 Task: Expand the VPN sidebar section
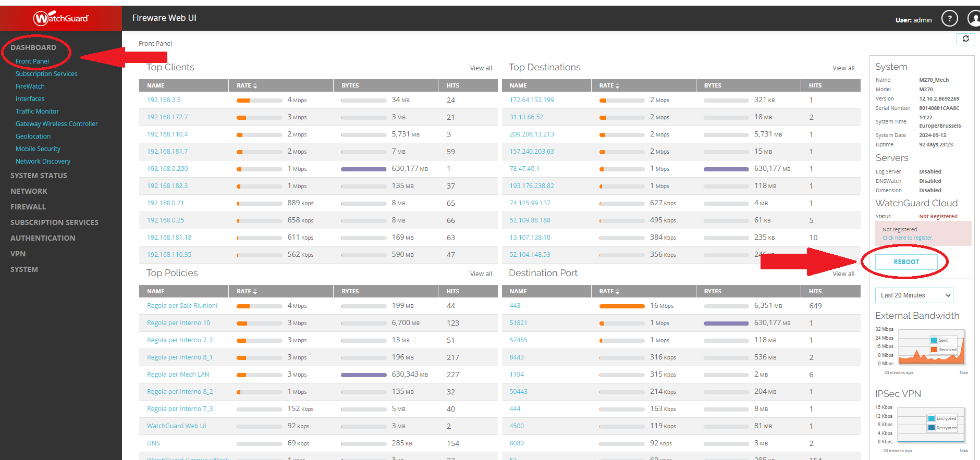[x=18, y=254]
